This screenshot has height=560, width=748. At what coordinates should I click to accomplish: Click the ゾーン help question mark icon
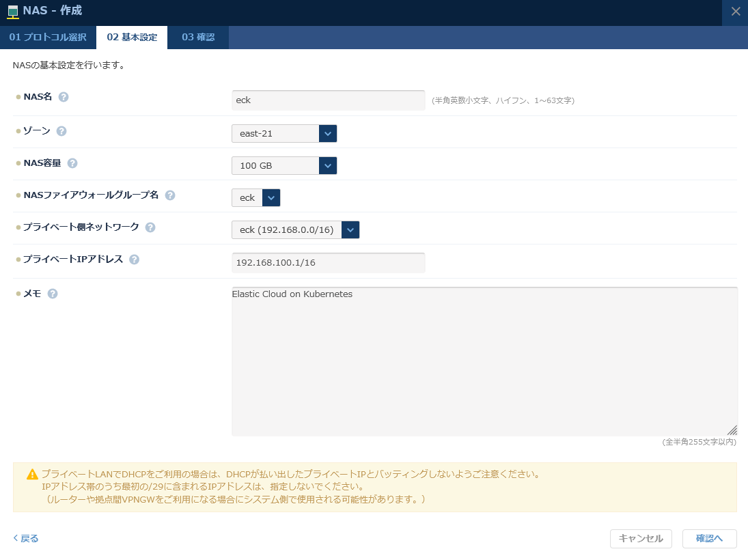(x=60, y=130)
